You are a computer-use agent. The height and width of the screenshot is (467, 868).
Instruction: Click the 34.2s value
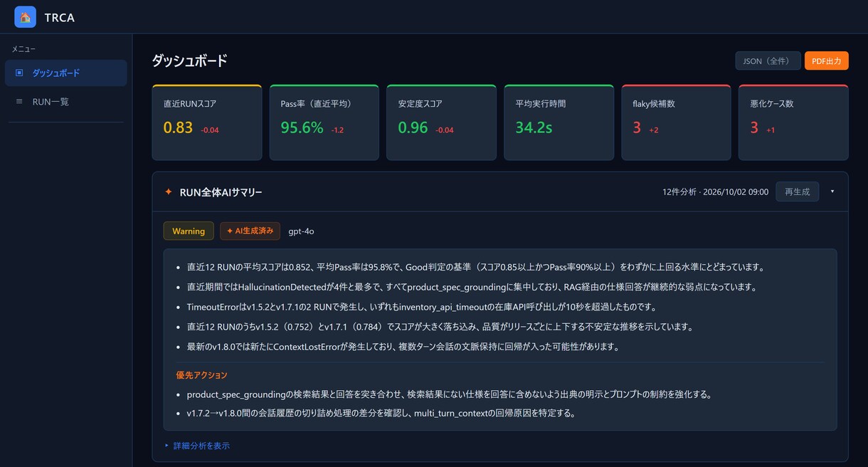(x=534, y=128)
